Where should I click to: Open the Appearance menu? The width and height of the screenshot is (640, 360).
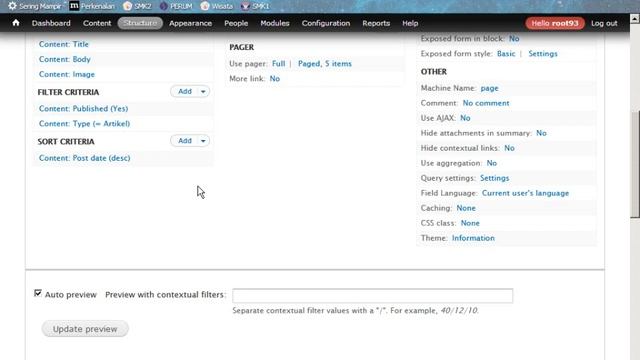tap(190, 23)
